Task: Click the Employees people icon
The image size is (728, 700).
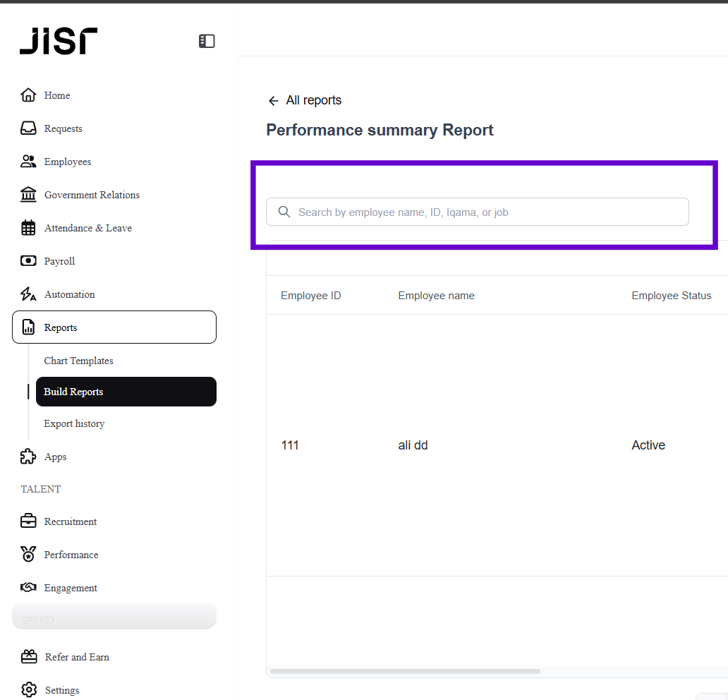Action: click(x=28, y=162)
